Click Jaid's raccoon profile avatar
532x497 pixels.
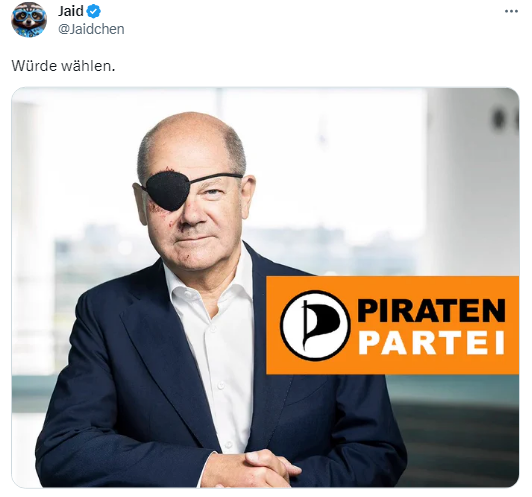point(29,20)
